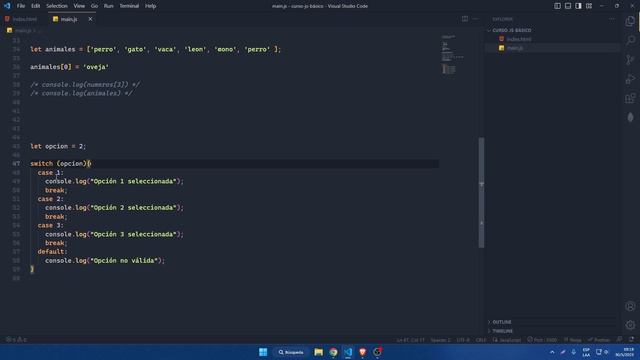Click the Windows taskbar Búsqueda search box

[x=291, y=352]
